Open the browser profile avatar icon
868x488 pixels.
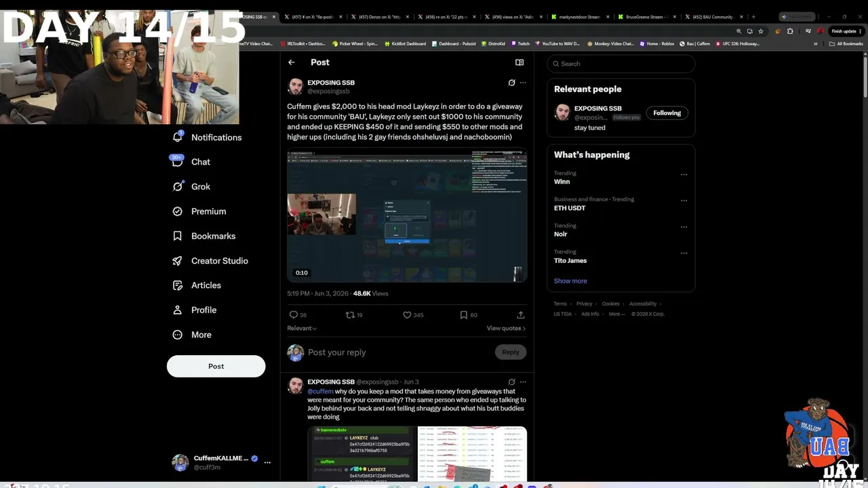pyautogui.click(x=821, y=31)
